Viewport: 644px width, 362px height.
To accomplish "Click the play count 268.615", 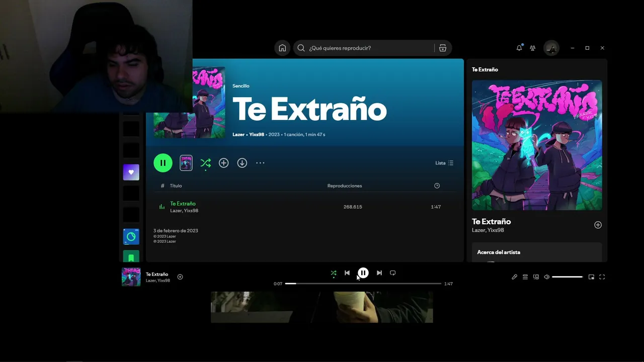I will pyautogui.click(x=353, y=207).
